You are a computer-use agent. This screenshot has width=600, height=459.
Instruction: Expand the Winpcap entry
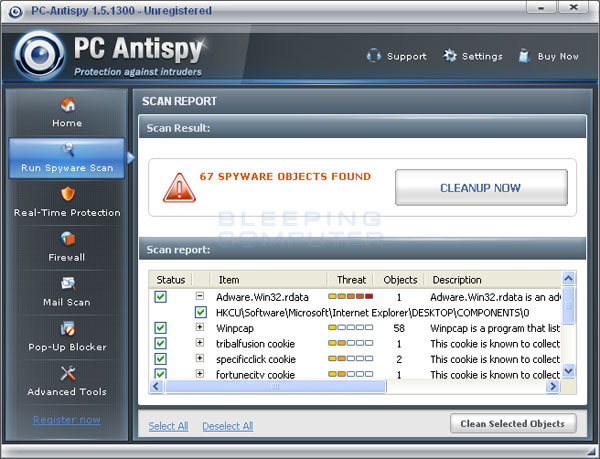200,327
